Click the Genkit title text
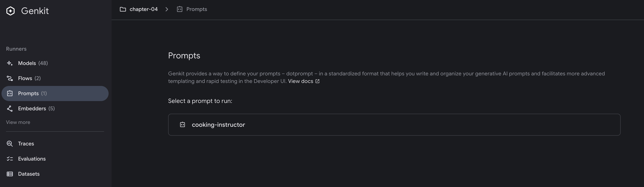This screenshot has width=644, height=187. [35, 11]
